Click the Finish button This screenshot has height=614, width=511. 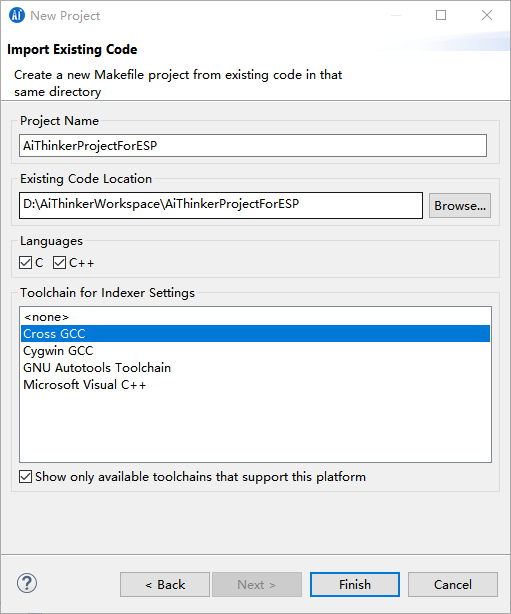355,585
